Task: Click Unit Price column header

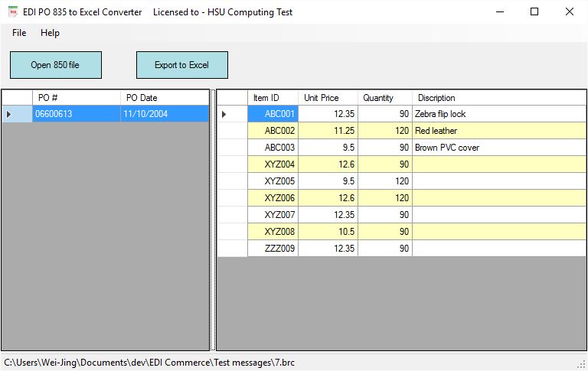Action: coord(328,98)
